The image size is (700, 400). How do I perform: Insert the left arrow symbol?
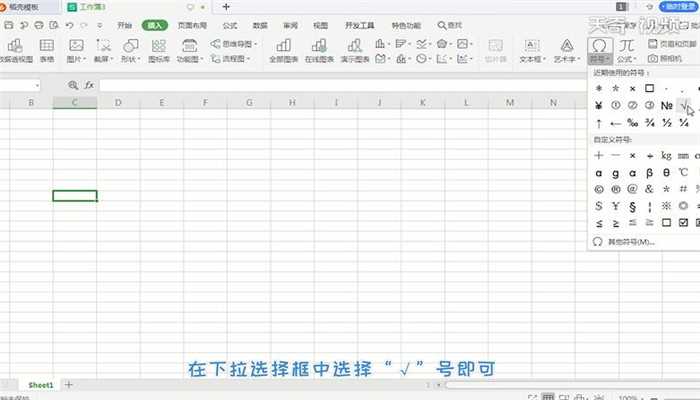point(616,123)
